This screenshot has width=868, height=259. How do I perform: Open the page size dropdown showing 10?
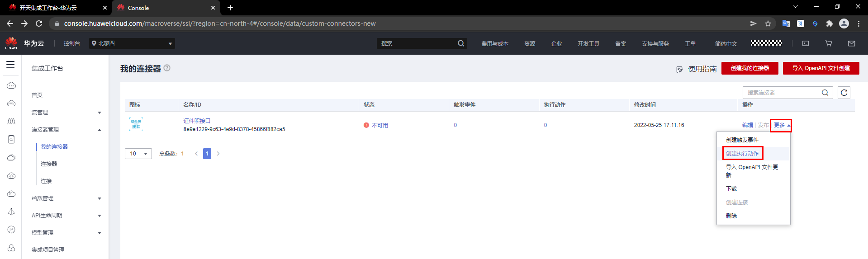(x=138, y=154)
